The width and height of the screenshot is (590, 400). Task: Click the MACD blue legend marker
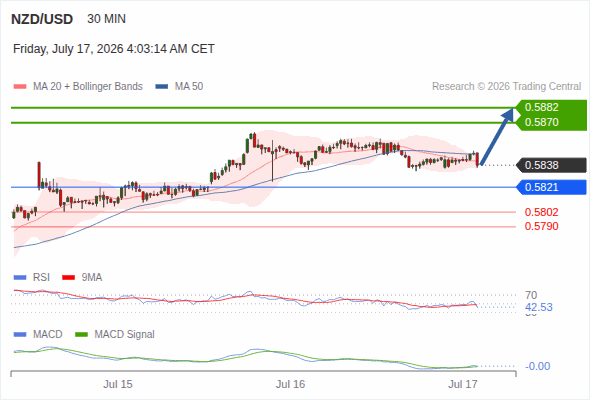20,335
